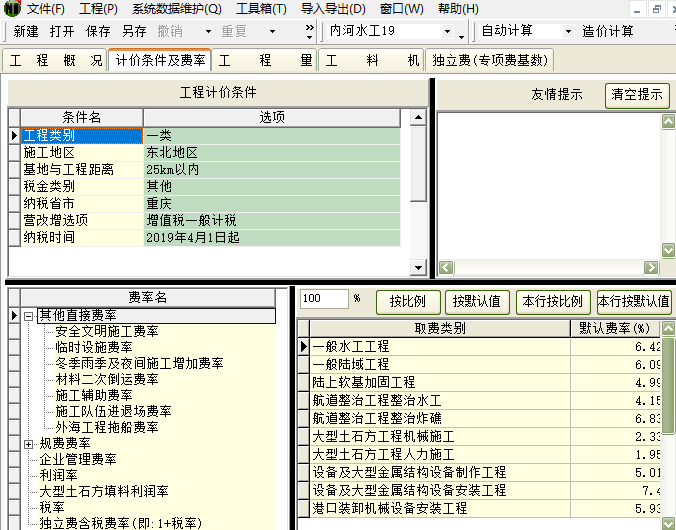Open the 窗口(W) menu
676x530 pixels.
pos(402,9)
